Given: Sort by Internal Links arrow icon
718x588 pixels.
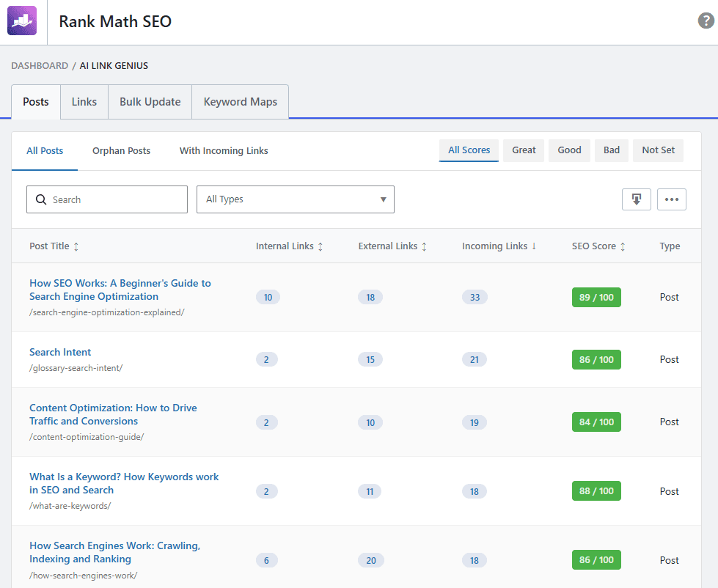Looking at the screenshot, I should point(320,246).
